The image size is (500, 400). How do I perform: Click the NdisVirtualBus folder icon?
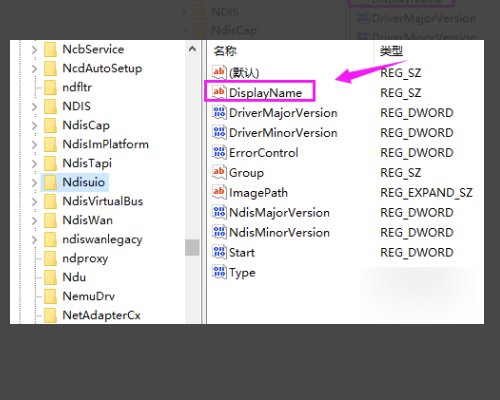50,201
